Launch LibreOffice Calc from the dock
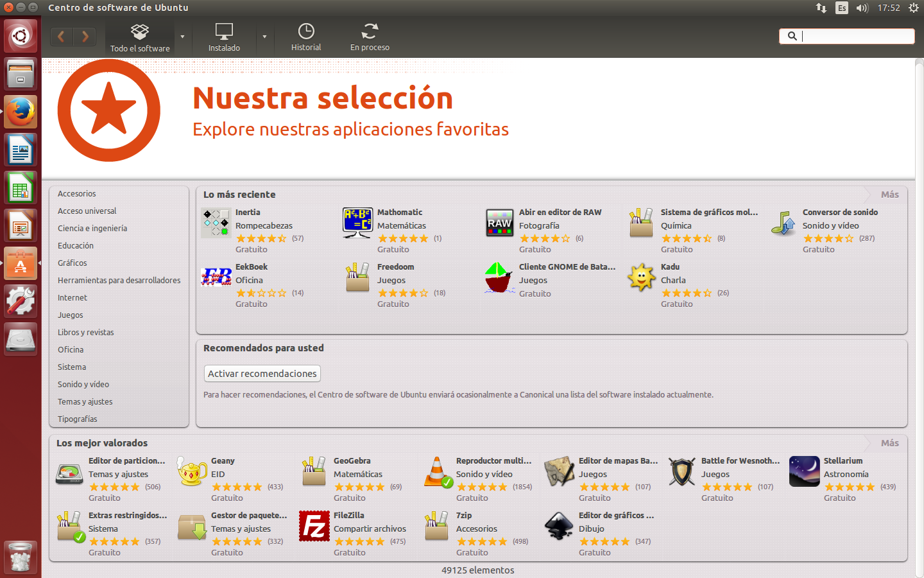Screen dimensions: 924x578 point(21,188)
